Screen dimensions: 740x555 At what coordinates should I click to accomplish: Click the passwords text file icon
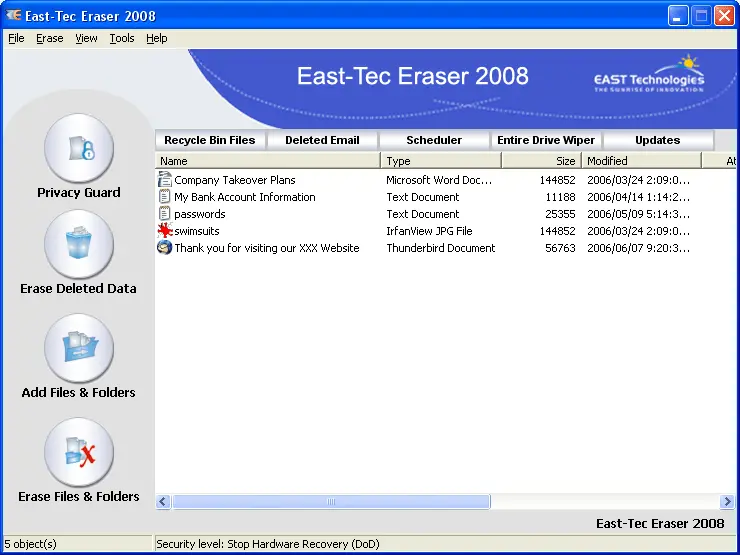pos(164,214)
